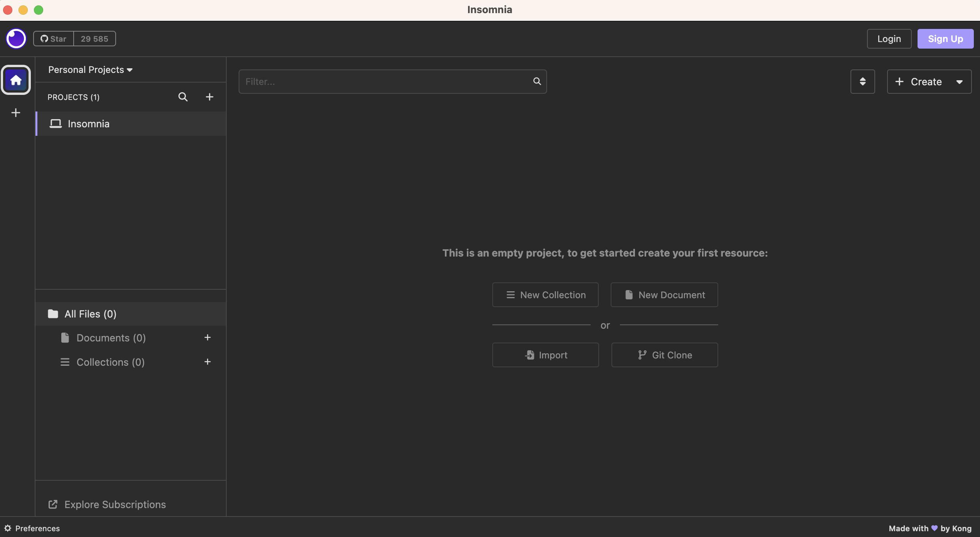This screenshot has width=980, height=537.
Task: Filter by Documents in sidebar
Action: [111, 338]
